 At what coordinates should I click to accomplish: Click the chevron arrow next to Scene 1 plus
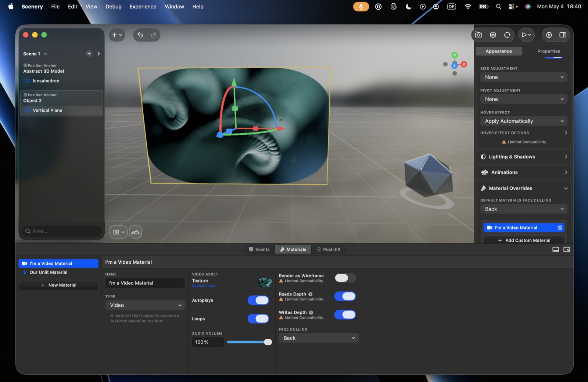[x=98, y=54]
